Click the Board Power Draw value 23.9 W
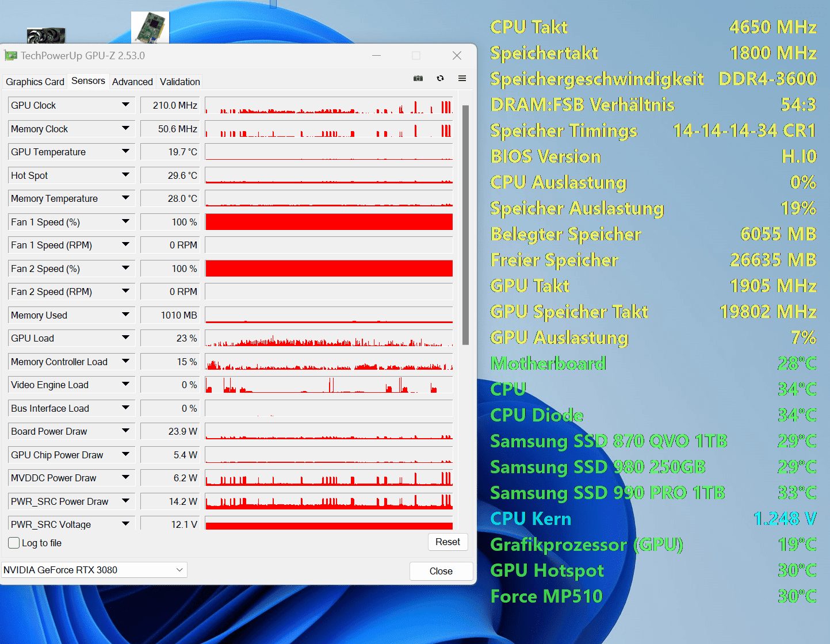 pos(170,431)
